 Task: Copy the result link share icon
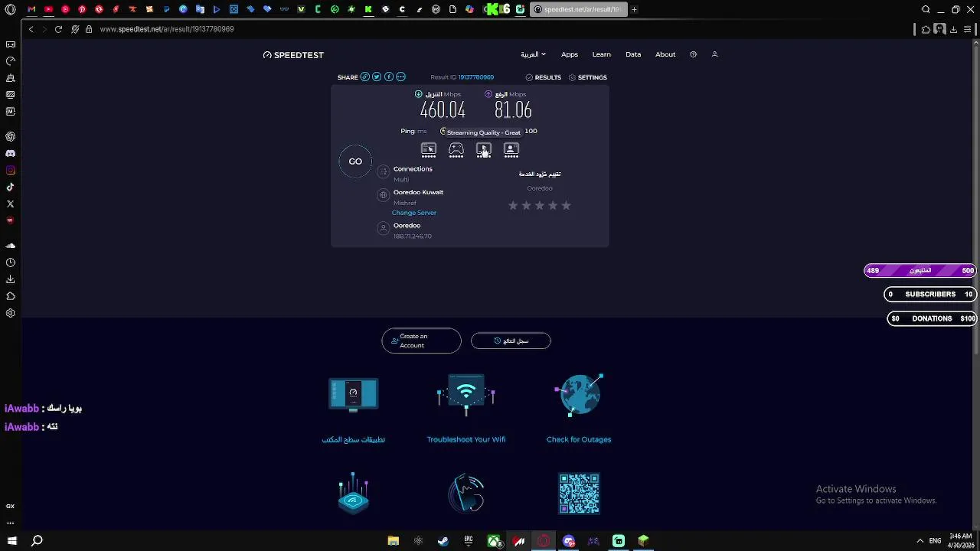[x=365, y=77]
